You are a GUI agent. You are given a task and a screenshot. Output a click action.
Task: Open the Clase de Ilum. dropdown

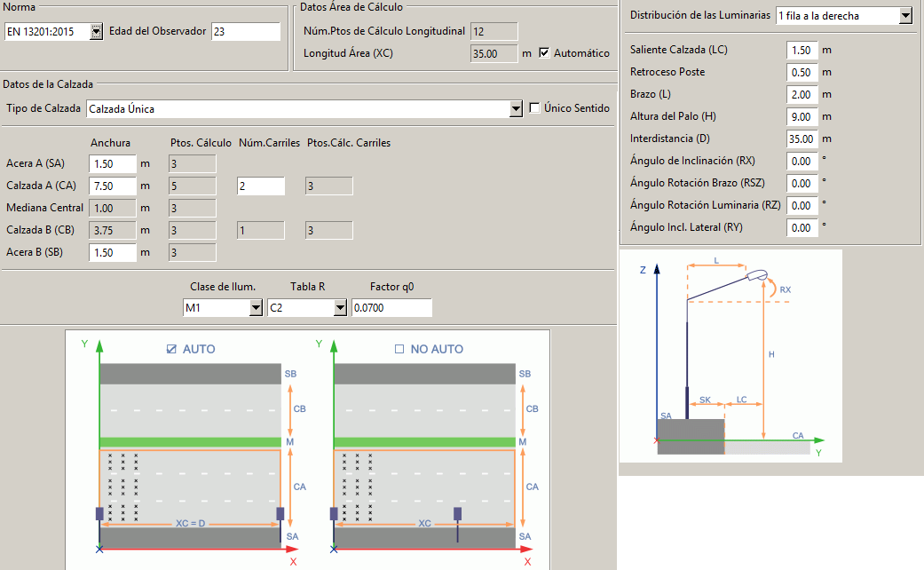pos(256,308)
